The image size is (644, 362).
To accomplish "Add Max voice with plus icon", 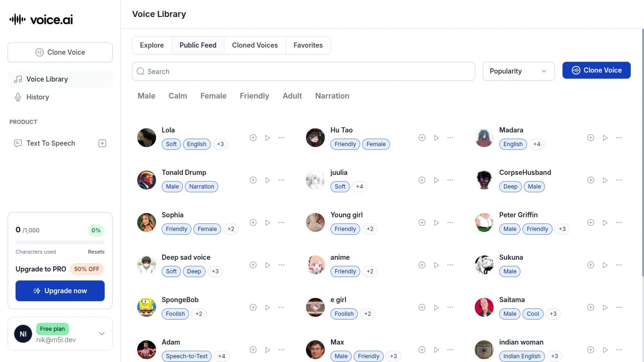I will (422, 350).
